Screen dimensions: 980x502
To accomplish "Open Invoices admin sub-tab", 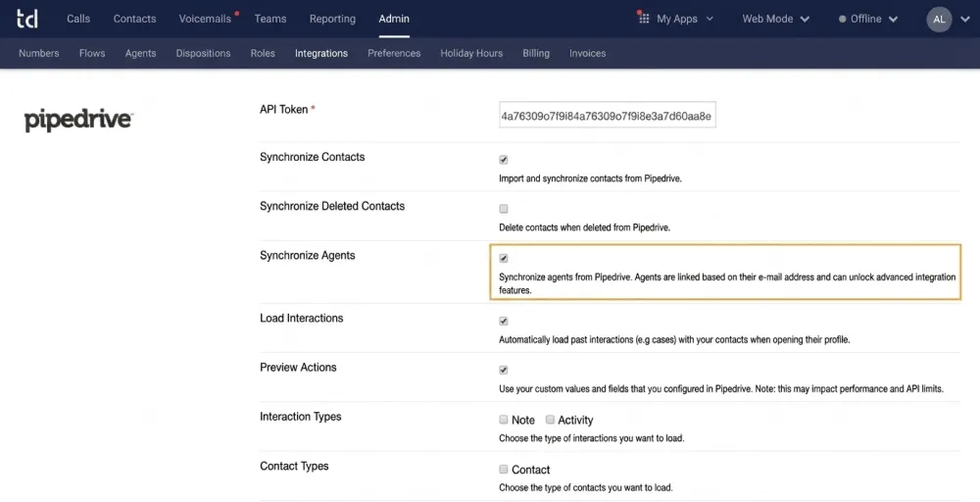I will pyautogui.click(x=587, y=54).
